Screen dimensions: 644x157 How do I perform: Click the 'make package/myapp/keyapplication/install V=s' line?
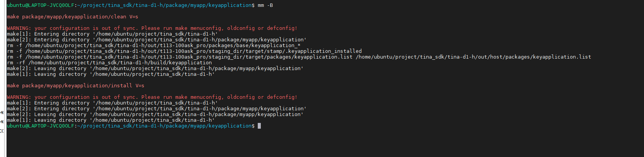pos(76,85)
